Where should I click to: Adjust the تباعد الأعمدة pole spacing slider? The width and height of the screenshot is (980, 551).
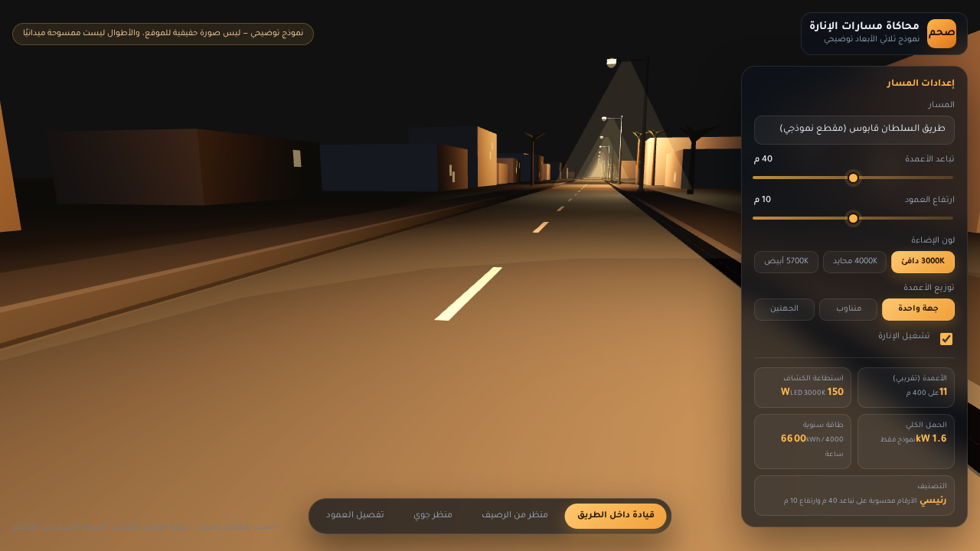(x=854, y=178)
